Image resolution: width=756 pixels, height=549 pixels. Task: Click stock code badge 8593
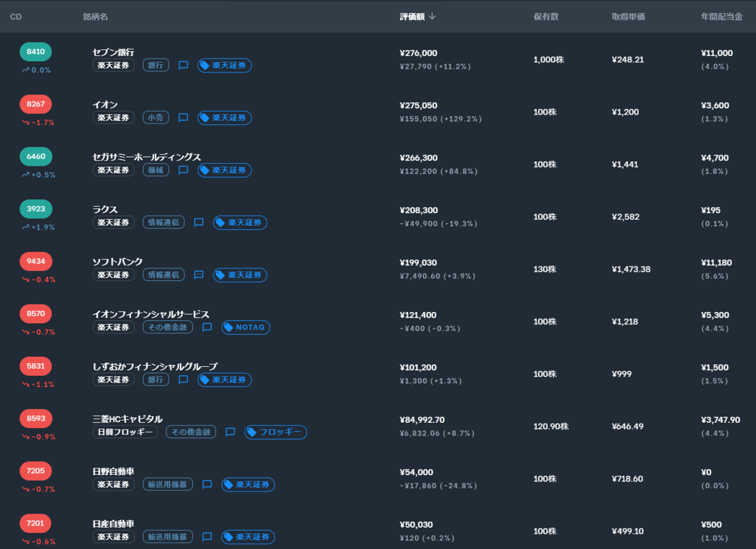pos(35,419)
